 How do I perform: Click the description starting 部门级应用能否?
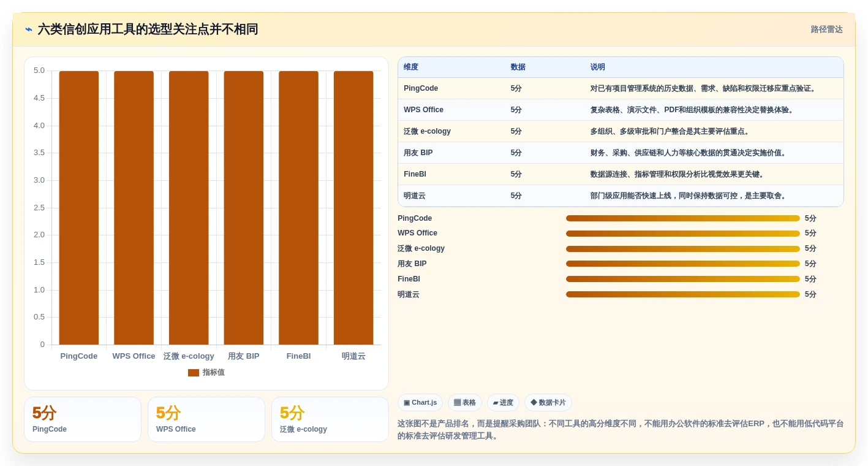coord(689,196)
